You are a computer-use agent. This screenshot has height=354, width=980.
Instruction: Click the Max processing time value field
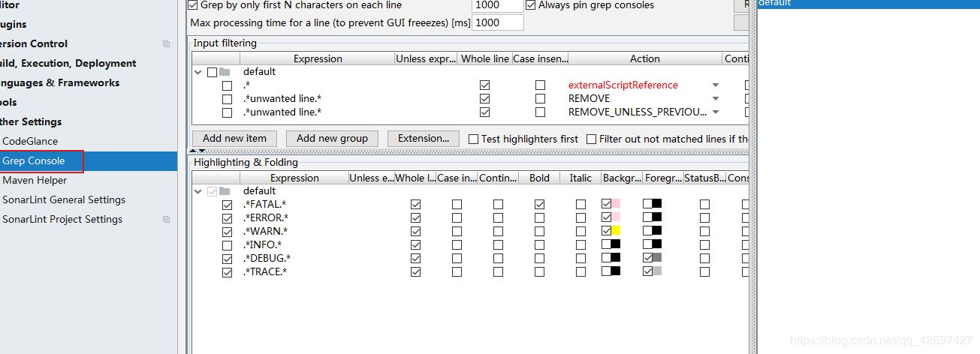click(497, 22)
